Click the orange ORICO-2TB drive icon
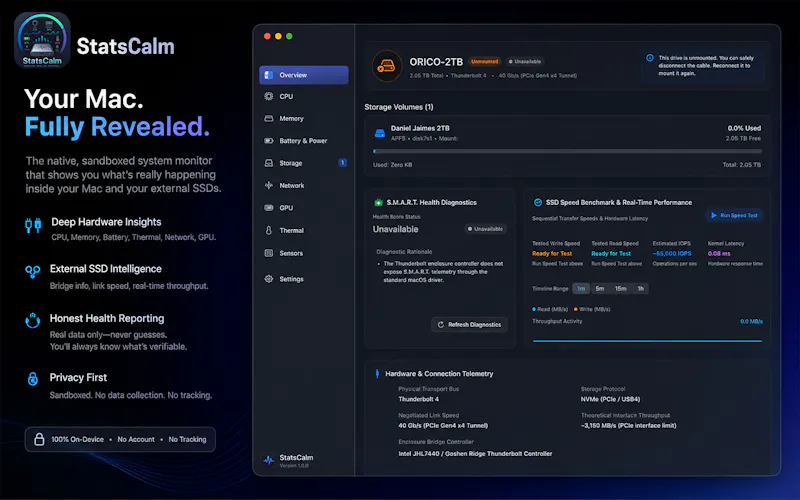800x500 pixels. (387, 66)
